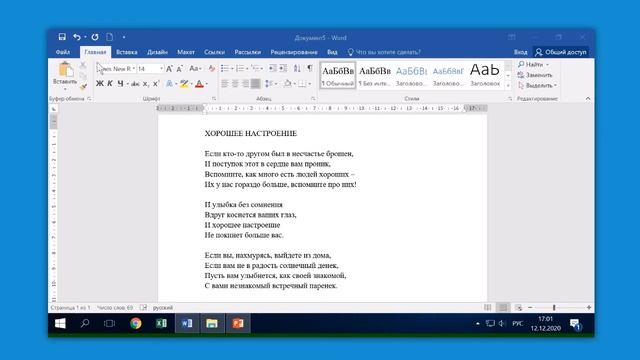Toggle show paragraph marks ¶
This screenshot has width=640, height=360.
coord(310,68)
